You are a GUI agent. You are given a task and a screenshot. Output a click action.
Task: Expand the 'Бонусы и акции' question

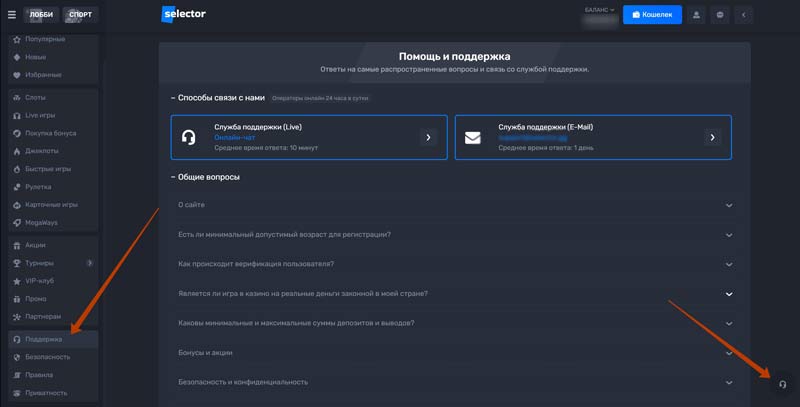click(x=729, y=353)
